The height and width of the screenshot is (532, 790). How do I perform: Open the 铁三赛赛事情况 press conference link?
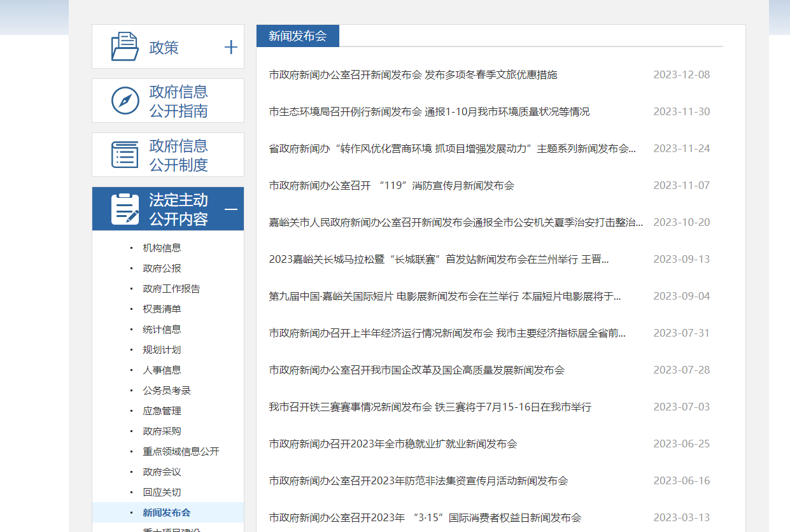pyautogui.click(x=430, y=407)
